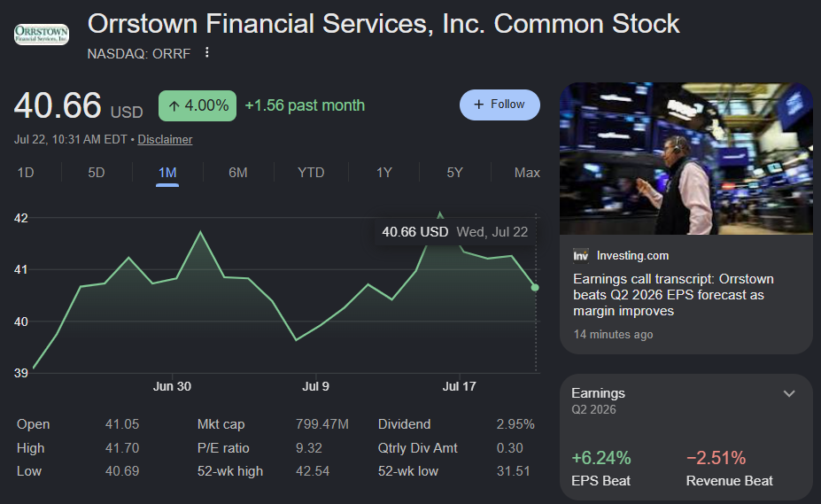Click the EPS Beat label
The image size is (821, 504).
click(x=600, y=480)
